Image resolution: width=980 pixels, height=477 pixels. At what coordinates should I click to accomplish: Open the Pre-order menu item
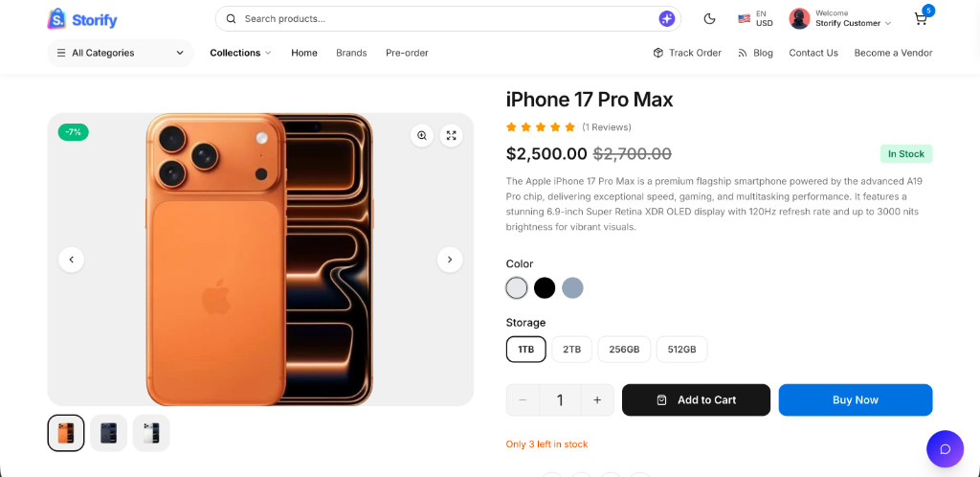coord(407,53)
